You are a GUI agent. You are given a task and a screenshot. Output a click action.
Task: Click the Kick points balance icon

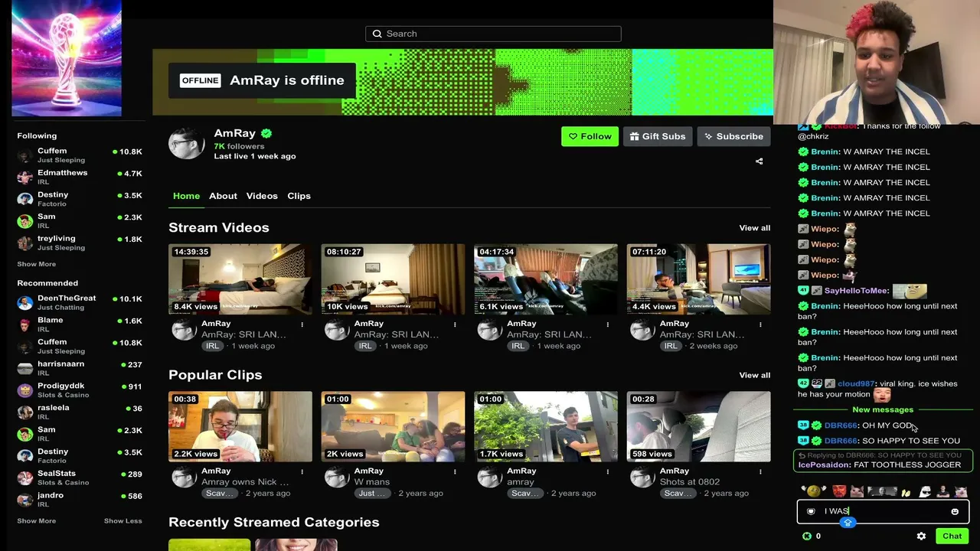point(806,536)
